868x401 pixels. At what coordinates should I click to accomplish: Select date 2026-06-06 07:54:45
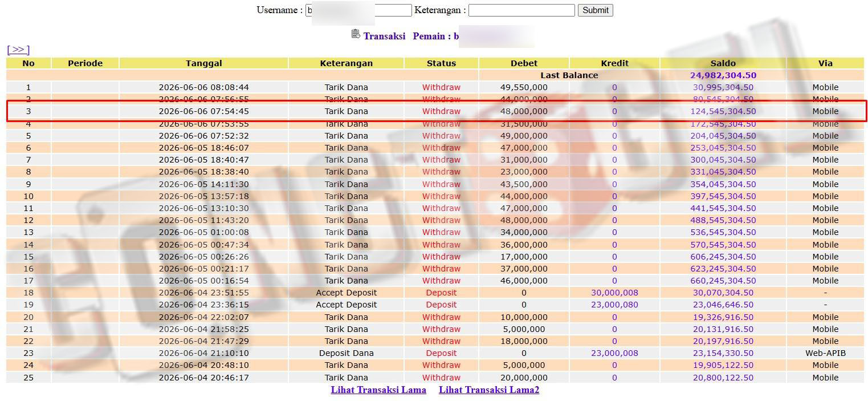(204, 111)
